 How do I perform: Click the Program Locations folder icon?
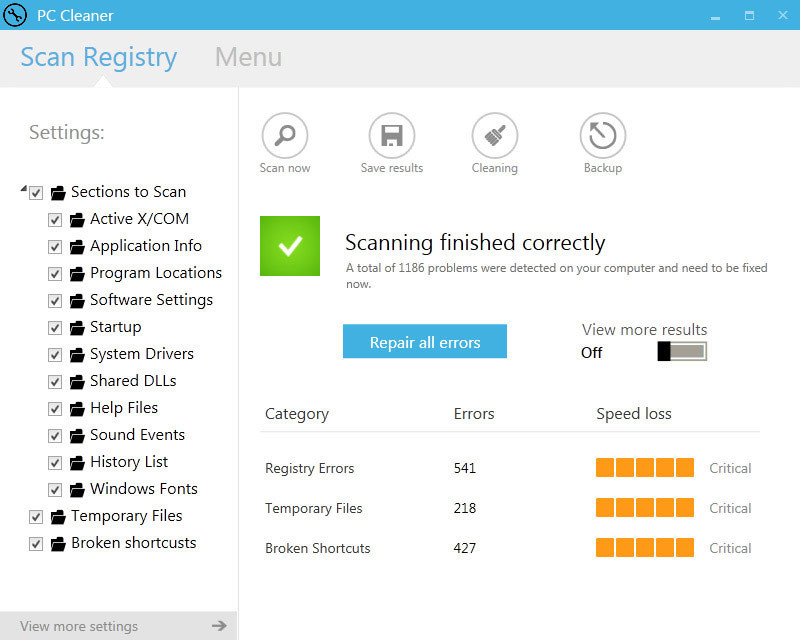coord(77,274)
